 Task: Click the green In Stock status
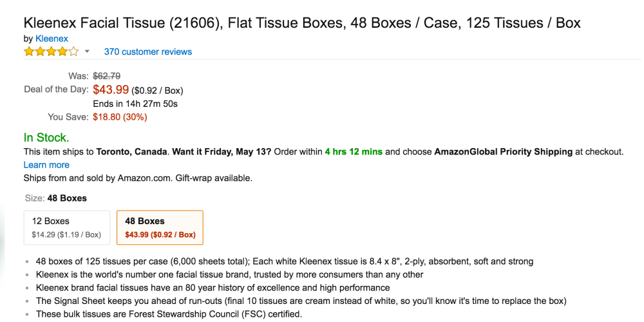click(x=46, y=137)
